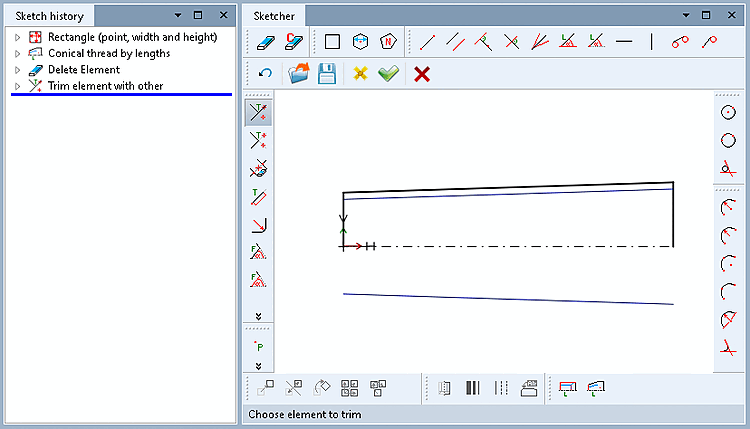The height and width of the screenshot is (429, 750).
Task: Click the Undo arrow icon
Action: [x=265, y=73]
